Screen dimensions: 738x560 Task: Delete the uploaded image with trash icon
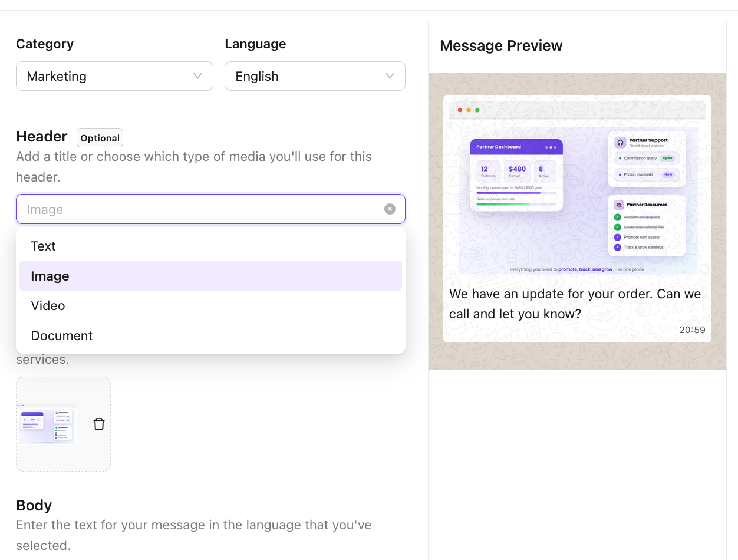(99, 424)
